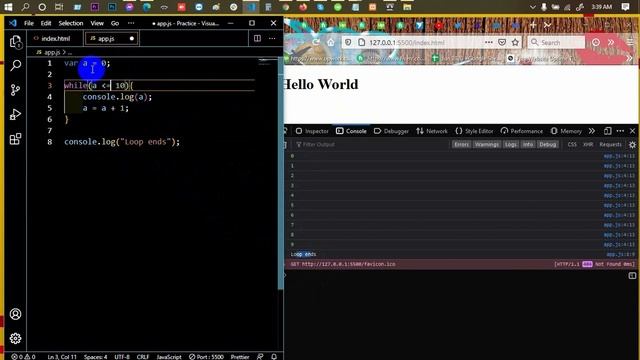Open the Edit menu
Image resolution: width=640 pixels, height=360 pixels.
pyautogui.click(x=46, y=23)
